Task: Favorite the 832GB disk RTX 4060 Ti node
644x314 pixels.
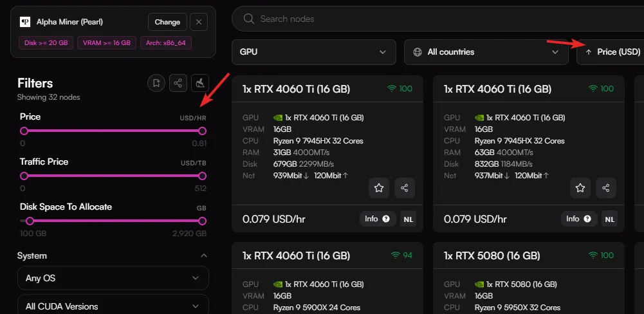Action: point(580,189)
